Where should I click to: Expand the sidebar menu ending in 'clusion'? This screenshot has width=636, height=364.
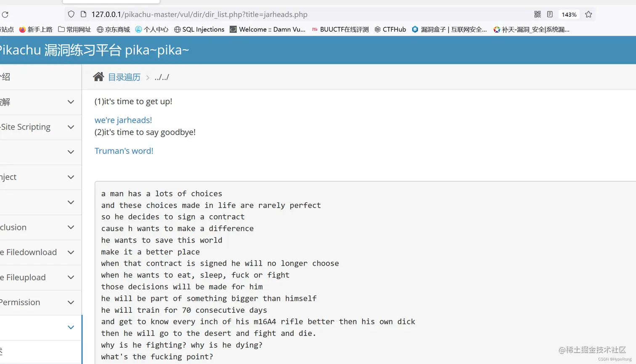pos(71,227)
